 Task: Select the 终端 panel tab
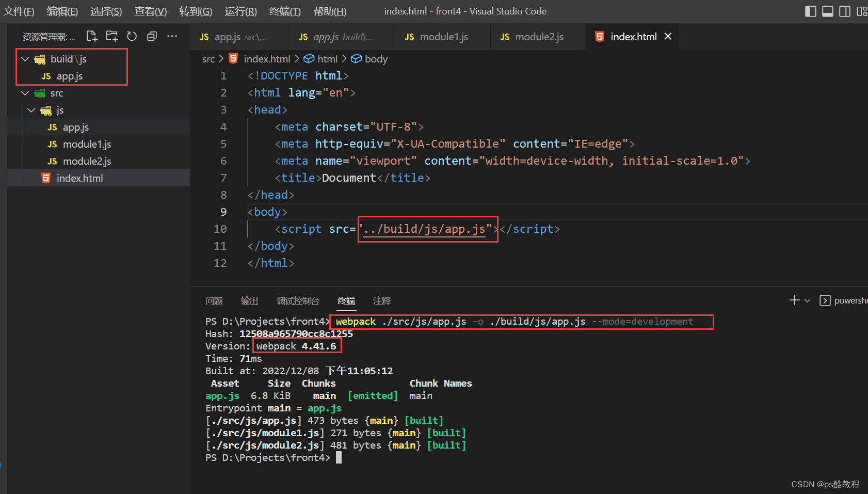tap(346, 301)
